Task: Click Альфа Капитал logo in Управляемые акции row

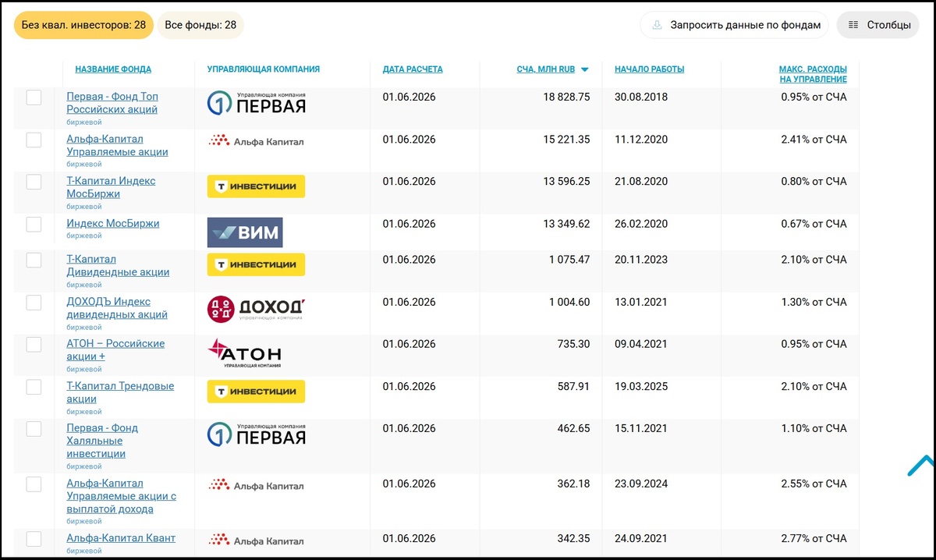Action: (x=256, y=141)
